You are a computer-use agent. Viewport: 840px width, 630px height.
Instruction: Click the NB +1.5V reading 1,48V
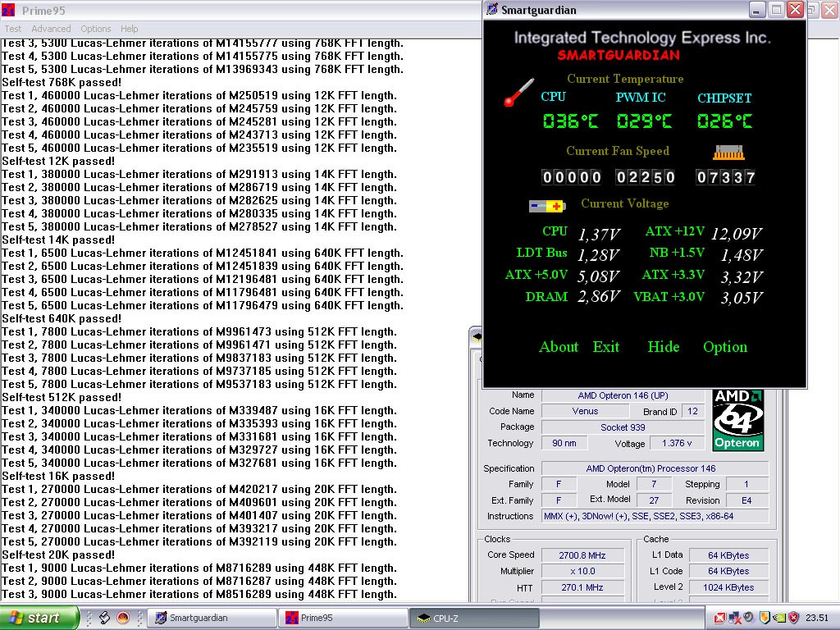click(x=742, y=255)
